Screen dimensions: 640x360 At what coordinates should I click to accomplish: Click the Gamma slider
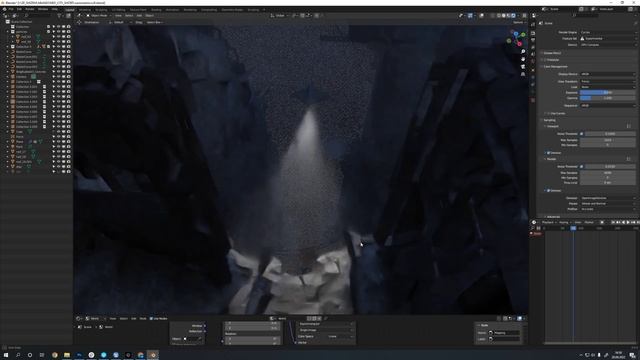click(x=607, y=98)
